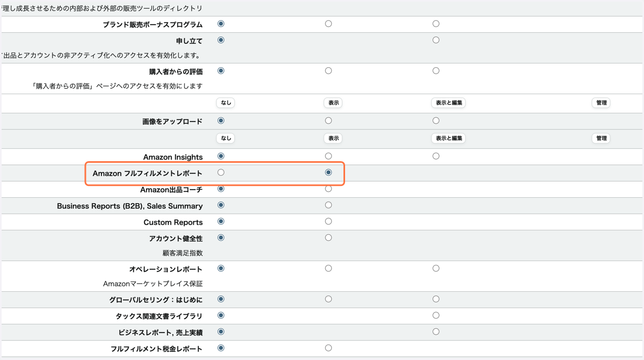Pick なし for 購入者からの評価
This screenshot has width=644, height=360.
click(x=221, y=70)
